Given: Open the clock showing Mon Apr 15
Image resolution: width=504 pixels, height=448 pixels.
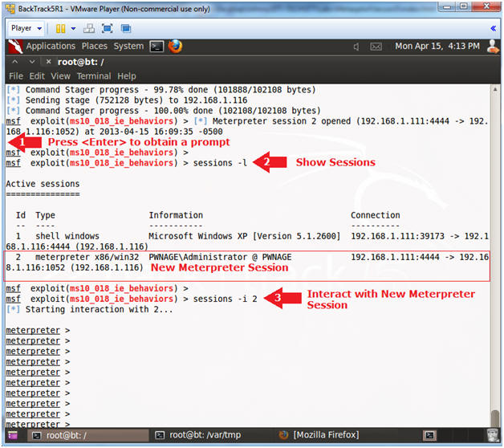Looking at the screenshot, I should 437,46.
